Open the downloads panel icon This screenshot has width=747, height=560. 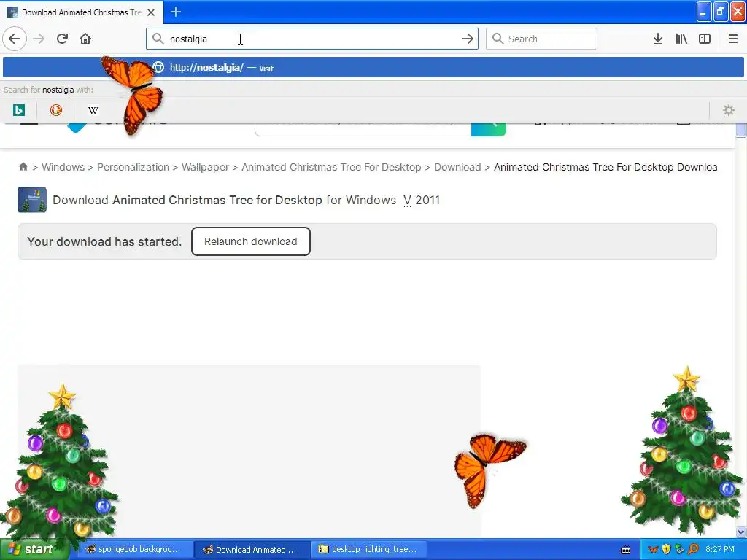(x=658, y=39)
